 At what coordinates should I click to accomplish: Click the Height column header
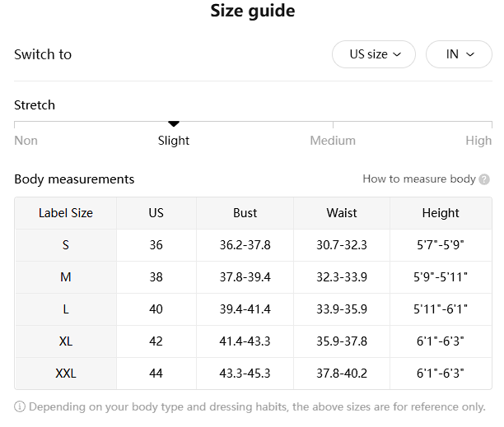point(441,213)
